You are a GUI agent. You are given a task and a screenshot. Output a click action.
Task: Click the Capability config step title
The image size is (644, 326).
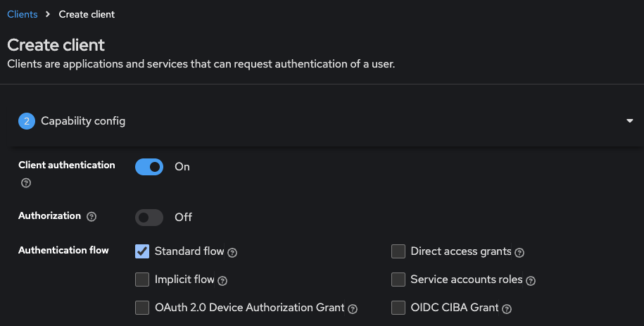(83, 121)
